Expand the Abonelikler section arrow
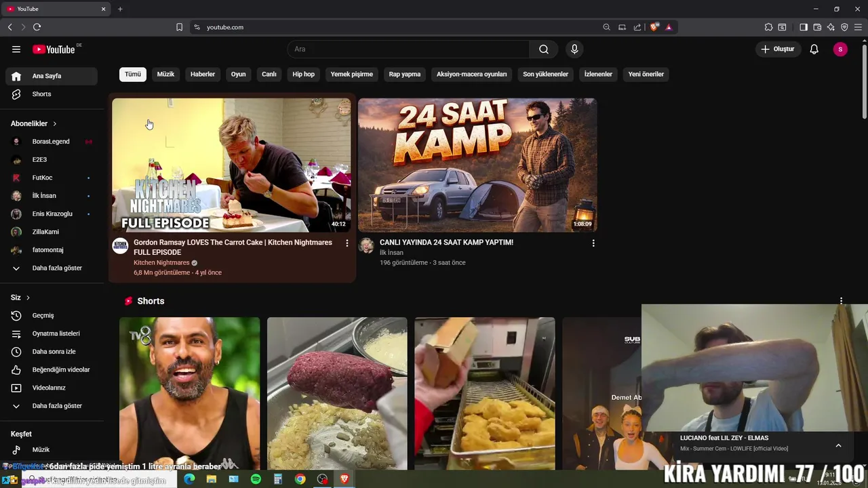Viewport: 868px width, 488px height. [x=54, y=124]
